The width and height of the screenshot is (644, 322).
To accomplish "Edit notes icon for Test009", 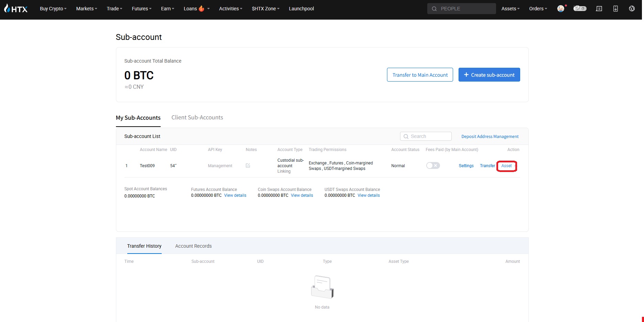I will (x=248, y=166).
